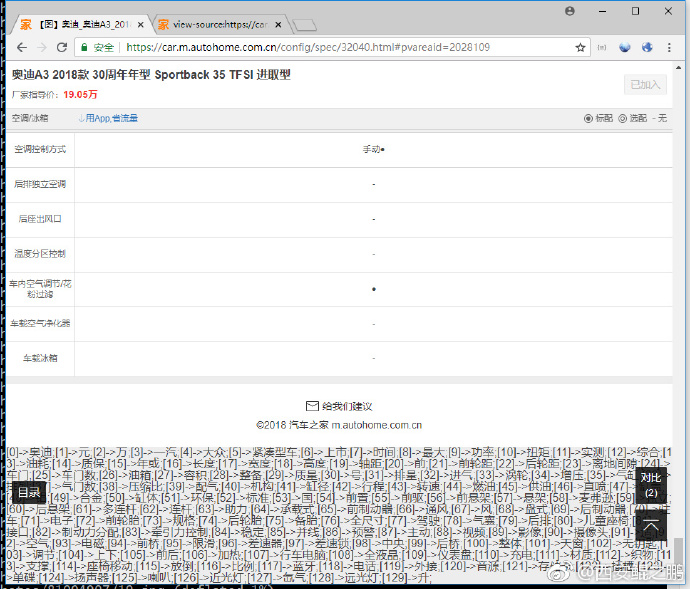The height and width of the screenshot is (589, 690).
Task: Click the small extension icon beside star
Action: pos(602,48)
